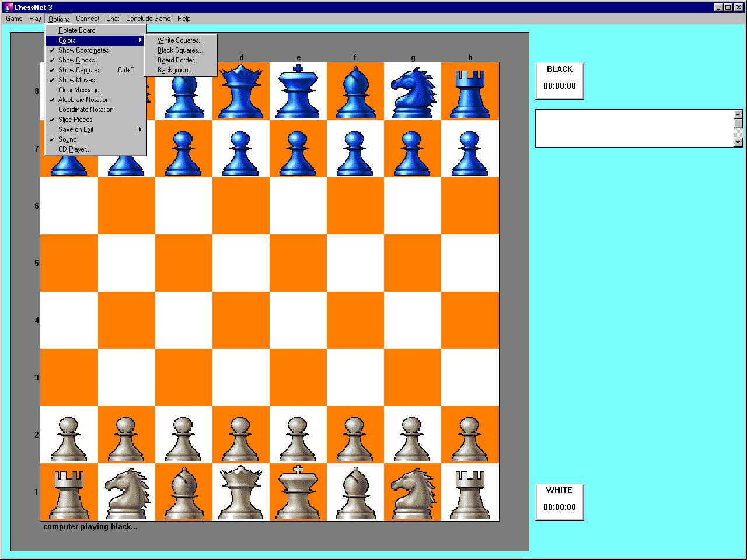Click the 'computer playing black...' status text
Image resolution: width=747 pixels, height=560 pixels.
click(90, 527)
